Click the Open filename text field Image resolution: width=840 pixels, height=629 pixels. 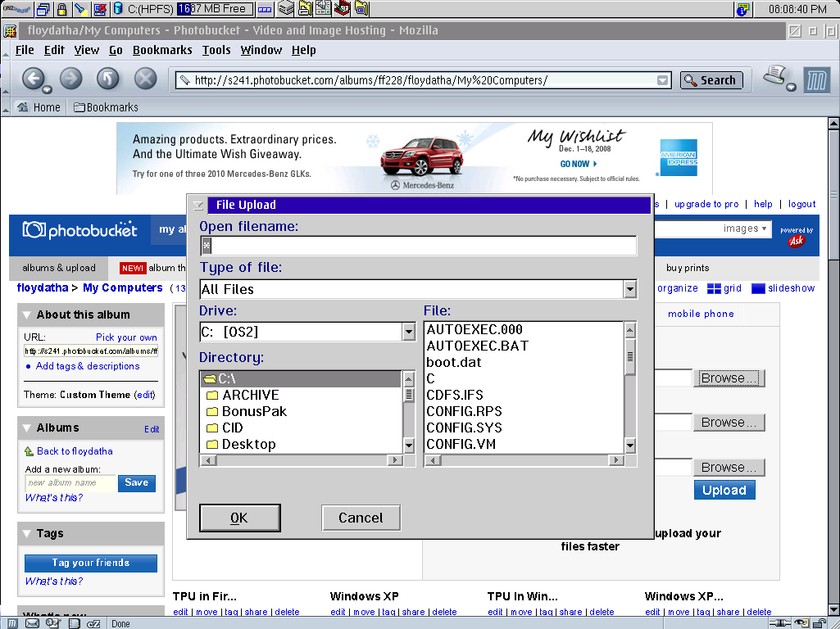click(x=418, y=246)
